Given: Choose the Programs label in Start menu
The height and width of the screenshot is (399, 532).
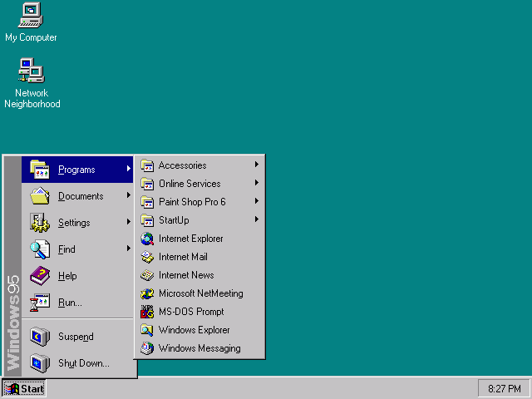Looking at the screenshot, I should click(76, 170).
